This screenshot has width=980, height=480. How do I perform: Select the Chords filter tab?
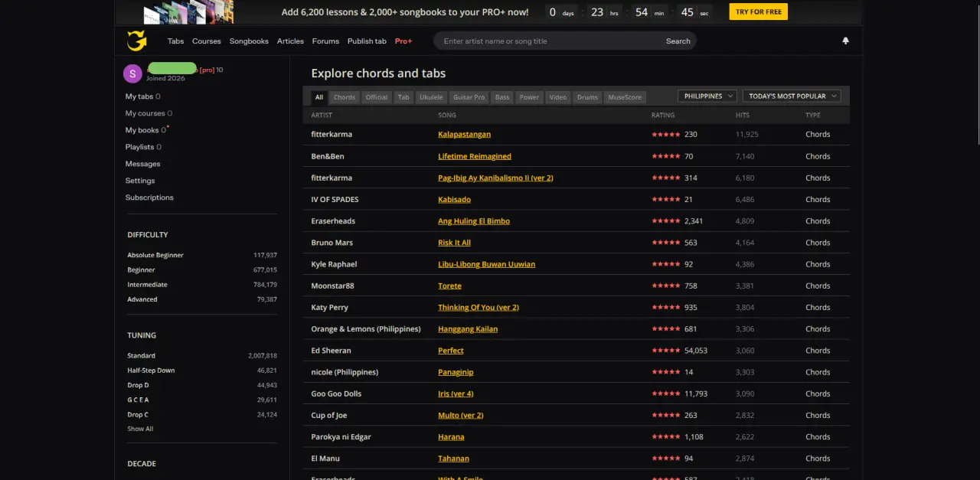coord(345,97)
